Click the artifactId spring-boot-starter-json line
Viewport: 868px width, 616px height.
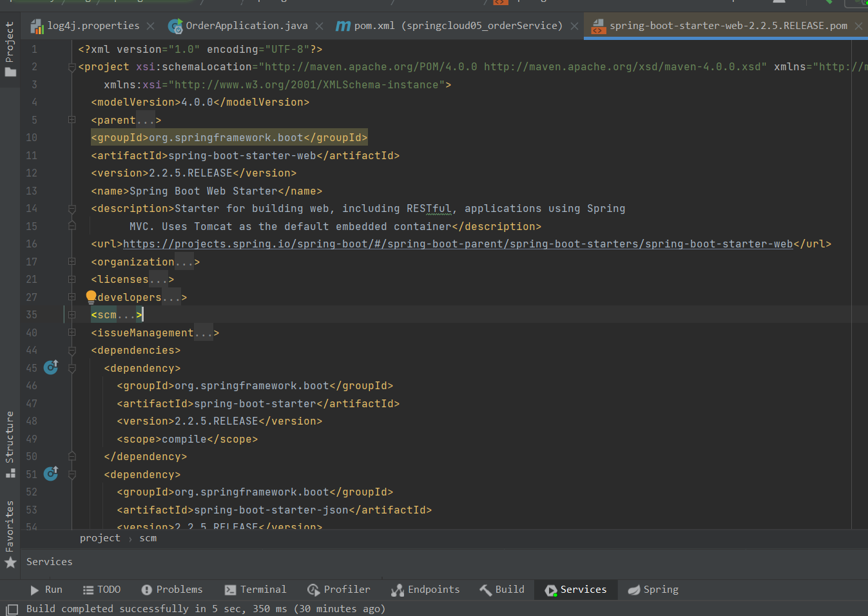point(274,510)
